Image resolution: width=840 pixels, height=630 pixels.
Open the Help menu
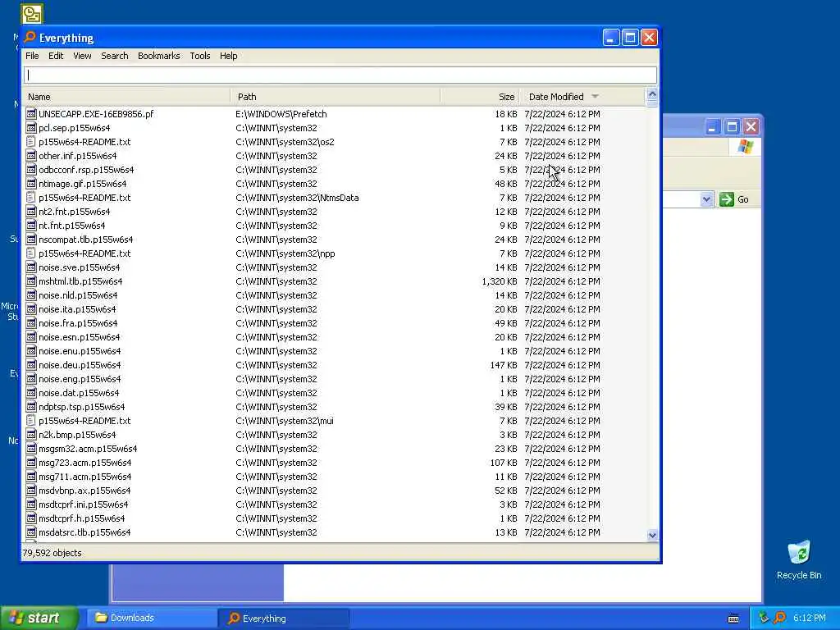228,56
